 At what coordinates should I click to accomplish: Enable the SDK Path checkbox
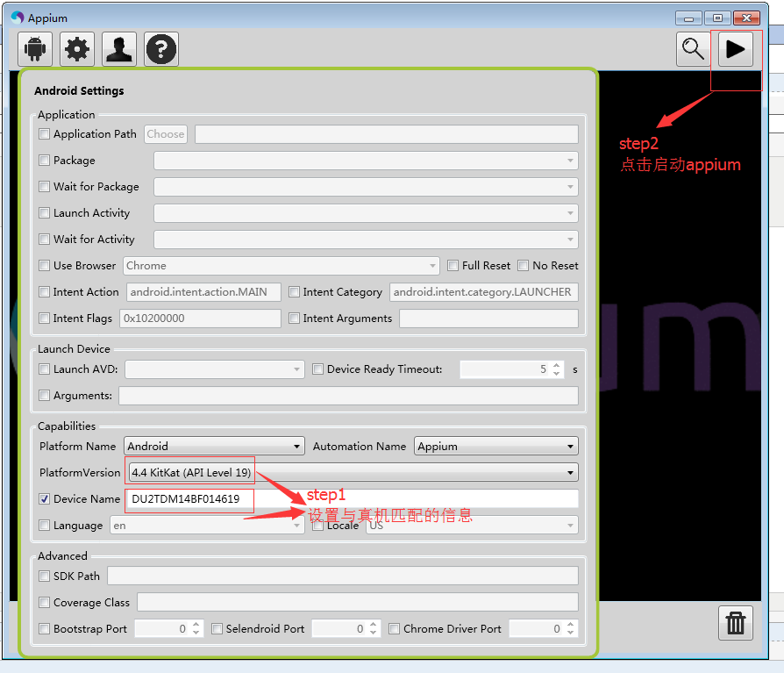click(45, 576)
